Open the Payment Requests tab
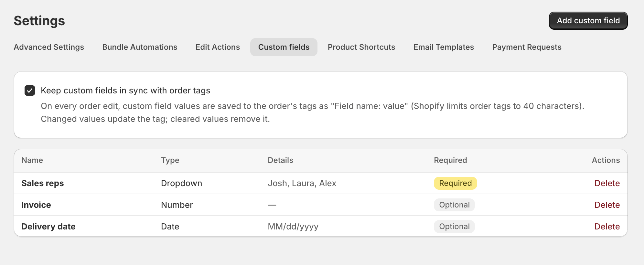Image resolution: width=644 pixels, height=265 pixels. [527, 47]
